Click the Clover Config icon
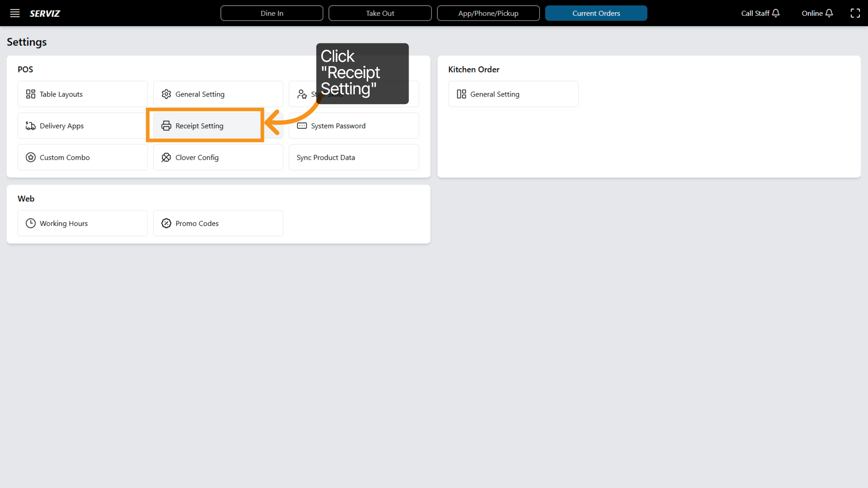 coord(166,157)
